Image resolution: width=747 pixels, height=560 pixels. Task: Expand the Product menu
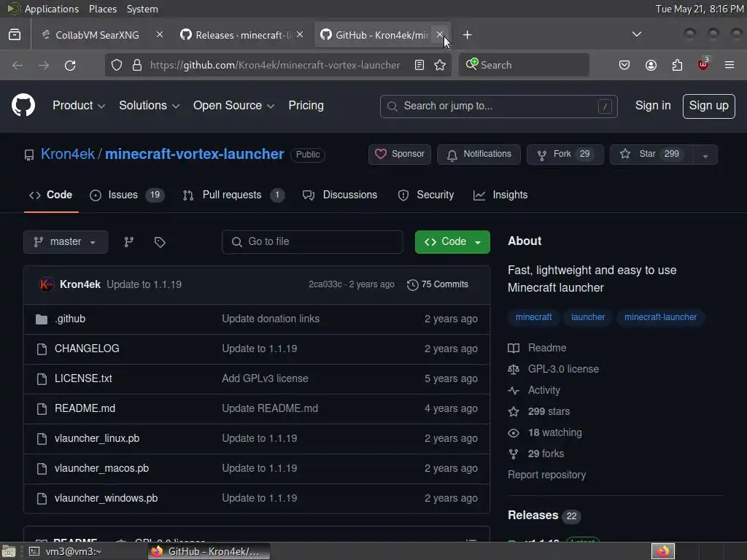coord(79,105)
